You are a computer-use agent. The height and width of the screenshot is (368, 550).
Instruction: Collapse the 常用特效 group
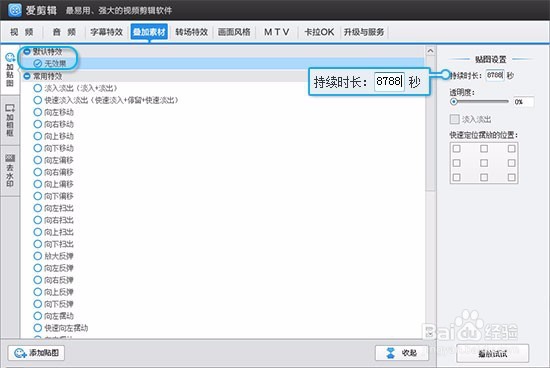tap(27, 76)
